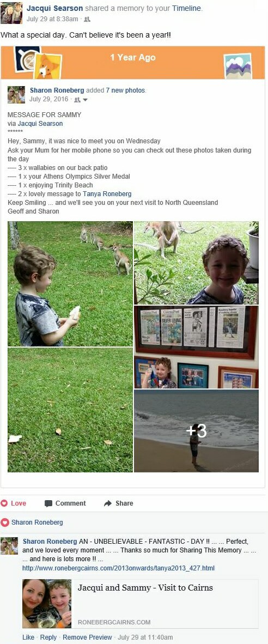Reply to Sharon Roneberg's comment
Screen dimensions: 268x644
pos(48,637)
